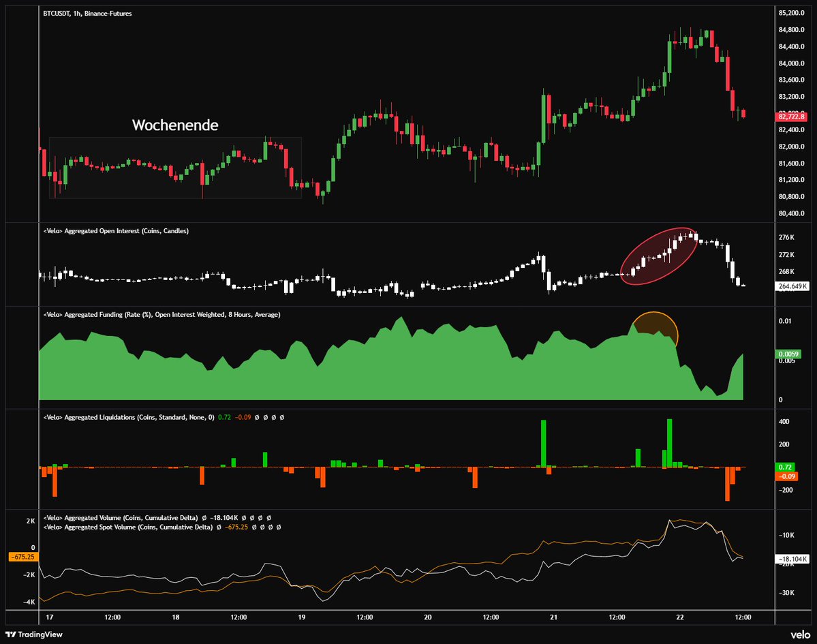Select the Aggregated Funding indicator title
Screen dimensions: 817x644
coord(162,315)
